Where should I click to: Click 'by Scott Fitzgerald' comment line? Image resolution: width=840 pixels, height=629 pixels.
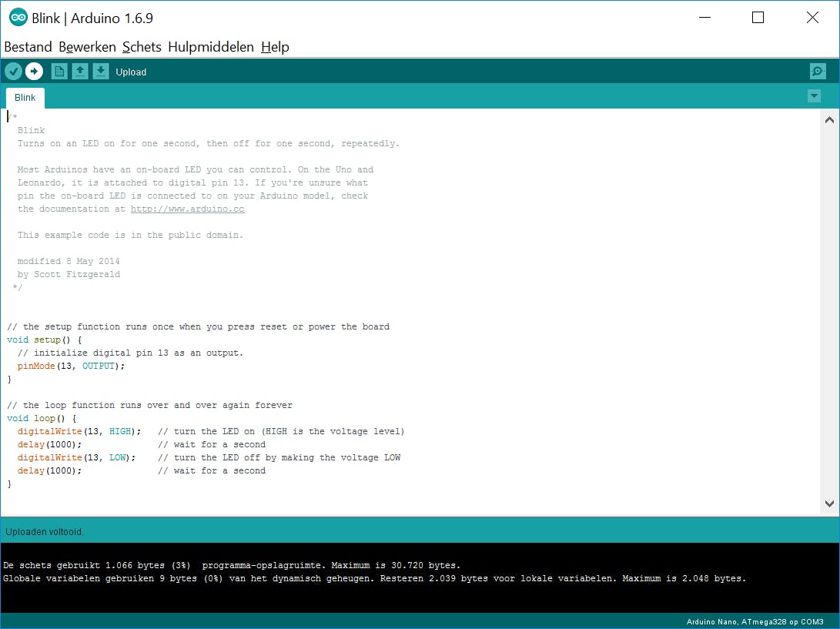(69, 274)
